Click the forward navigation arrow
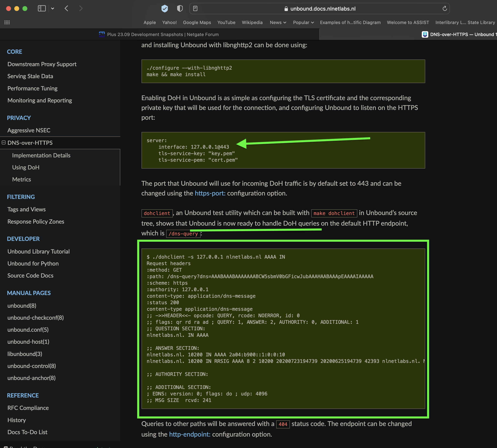Screen dimensions: 497x448 click(81, 8)
